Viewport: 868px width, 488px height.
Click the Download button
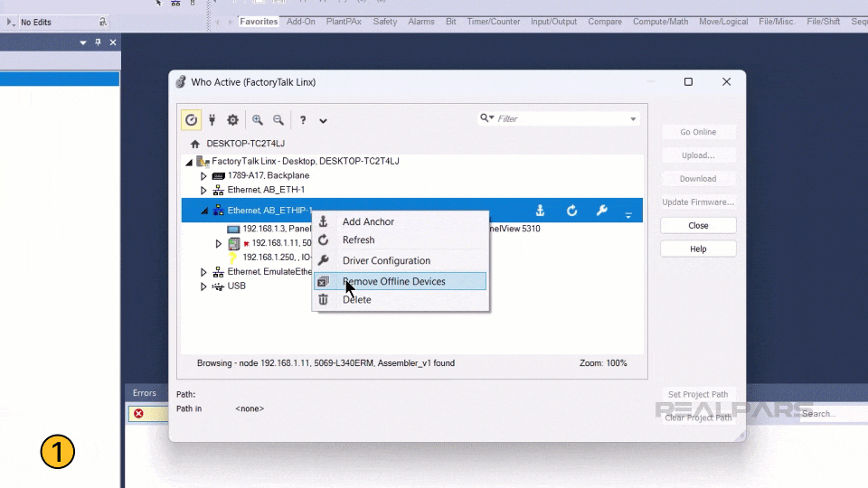point(698,179)
